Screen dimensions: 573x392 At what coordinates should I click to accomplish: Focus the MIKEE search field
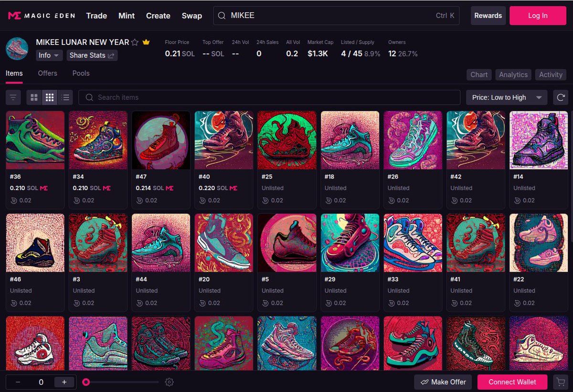click(x=336, y=16)
